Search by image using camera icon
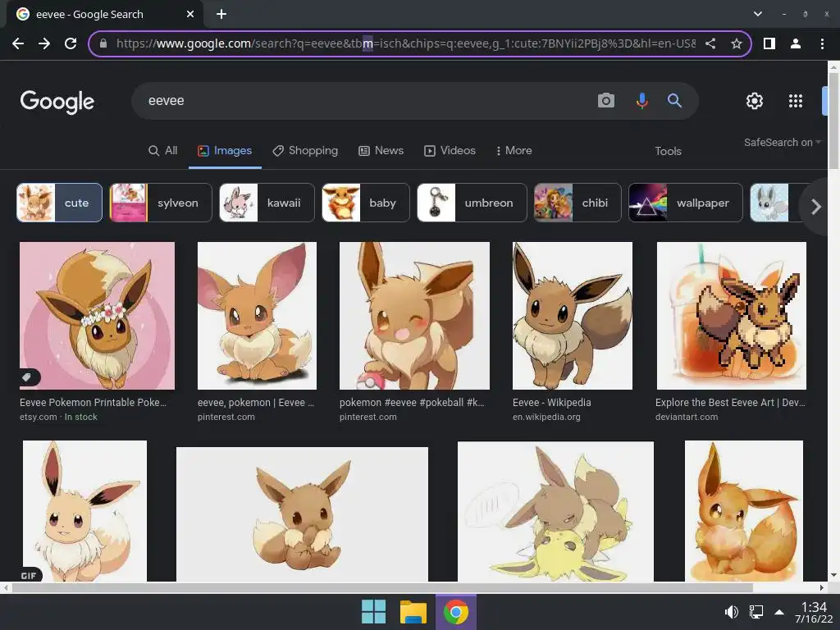 pyautogui.click(x=606, y=100)
